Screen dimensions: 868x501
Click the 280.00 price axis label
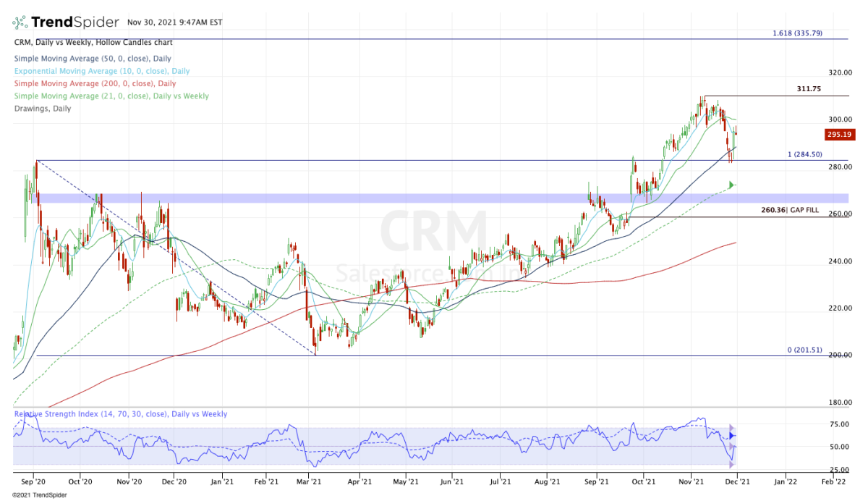pos(841,167)
